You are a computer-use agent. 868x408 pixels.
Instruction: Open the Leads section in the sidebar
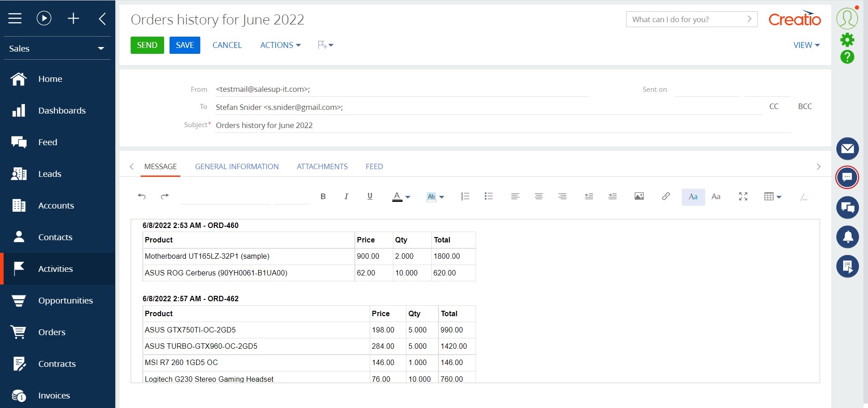50,174
